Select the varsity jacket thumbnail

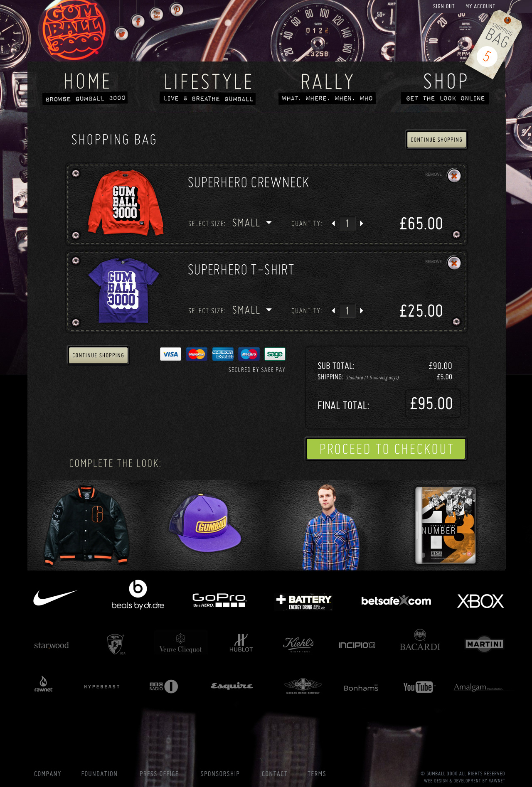(x=86, y=526)
